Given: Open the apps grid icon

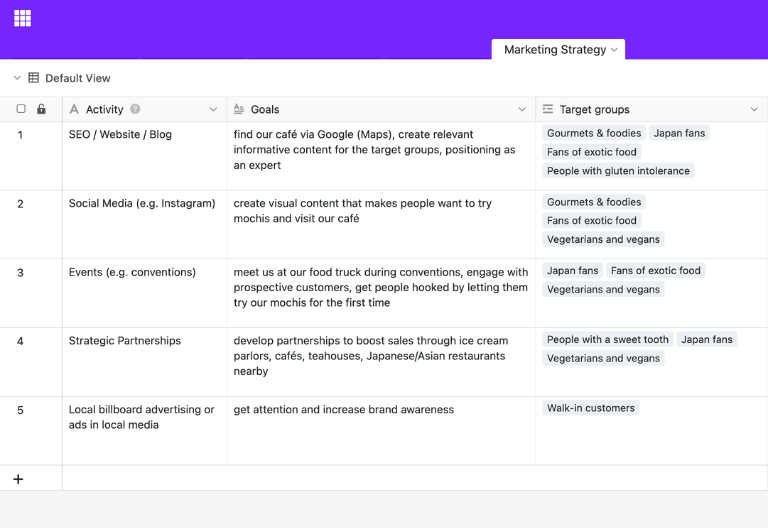Looking at the screenshot, I should pyautogui.click(x=23, y=18).
